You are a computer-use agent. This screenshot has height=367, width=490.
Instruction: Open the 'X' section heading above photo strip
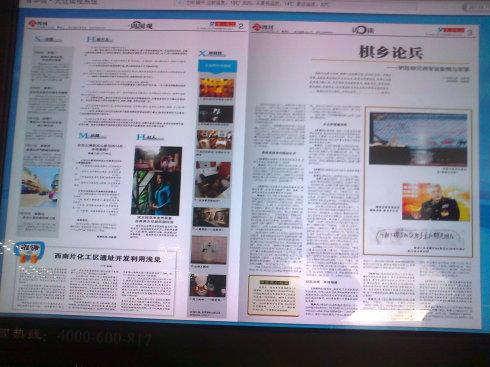tap(212, 53)
